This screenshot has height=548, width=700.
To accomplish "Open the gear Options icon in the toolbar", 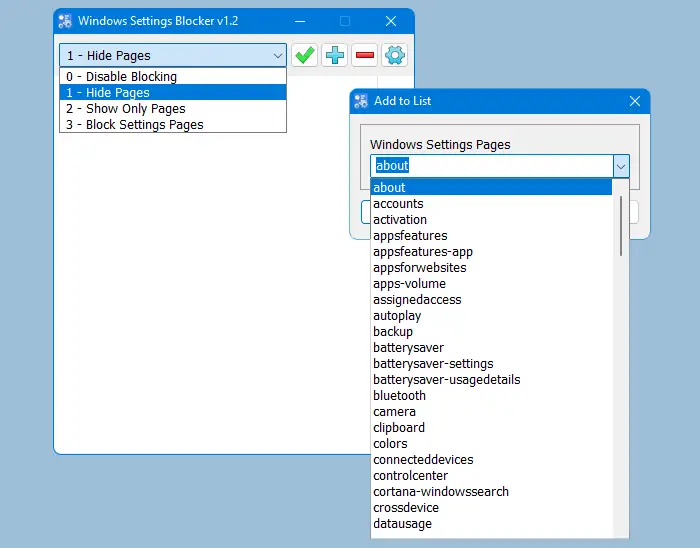I will [395, 55].
